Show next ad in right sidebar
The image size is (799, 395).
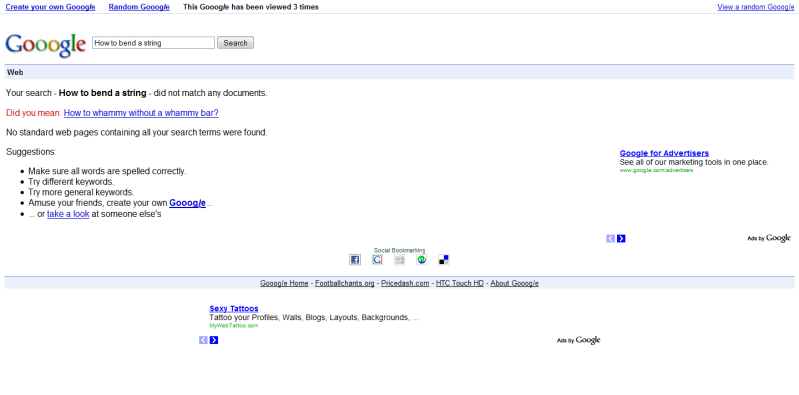click(x=621, y=239)
